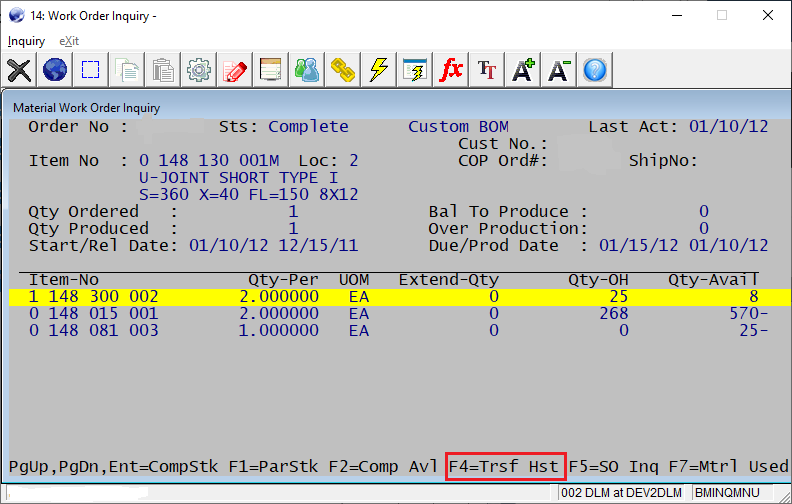The width and height of the screenshot is (792, 504).
Task: Click PgUp,PgDn,Ent=CompStk label
Action: [113, 466]
